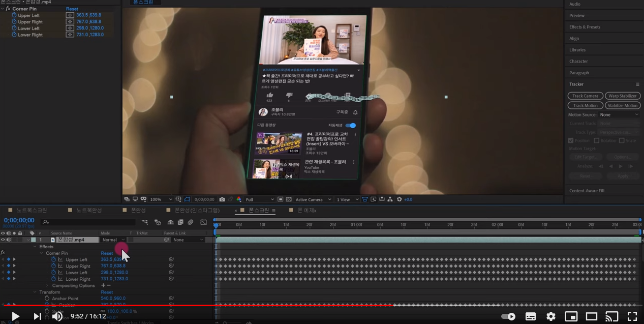Image resolution: width=644 pixels, height=324 pixels.
Task: Toggle Upper Left stopwatch in Effect Controls
Action: 14,15
